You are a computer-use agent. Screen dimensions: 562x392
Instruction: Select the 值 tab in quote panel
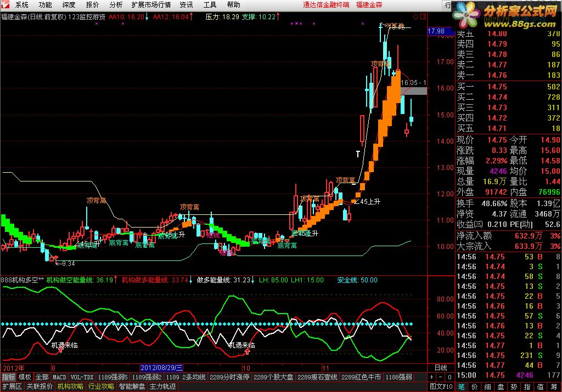(x=541, y=387)
